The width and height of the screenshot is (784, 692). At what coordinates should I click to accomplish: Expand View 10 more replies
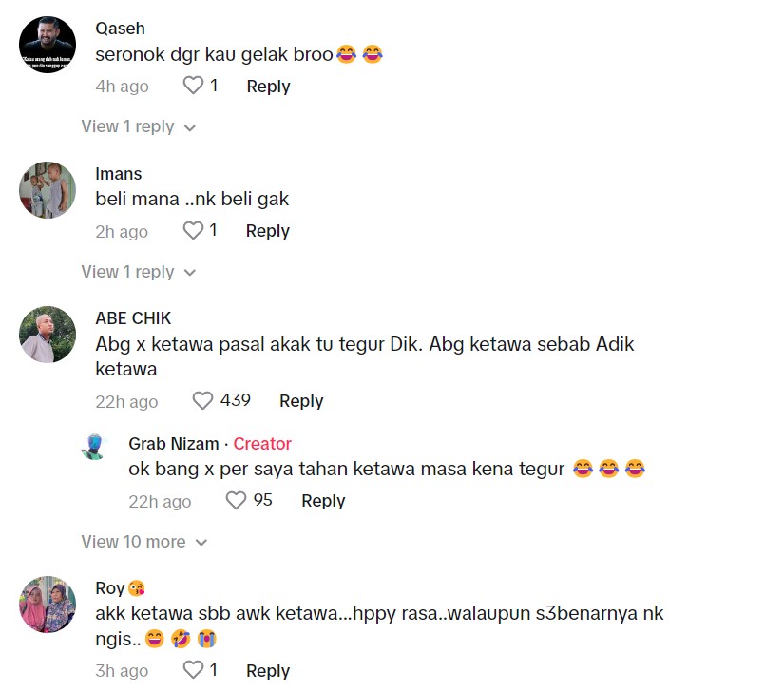(144, 542)
